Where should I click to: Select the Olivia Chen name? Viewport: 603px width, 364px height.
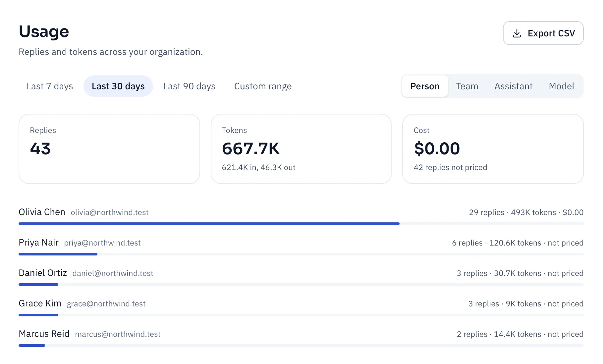coord(42,212)
